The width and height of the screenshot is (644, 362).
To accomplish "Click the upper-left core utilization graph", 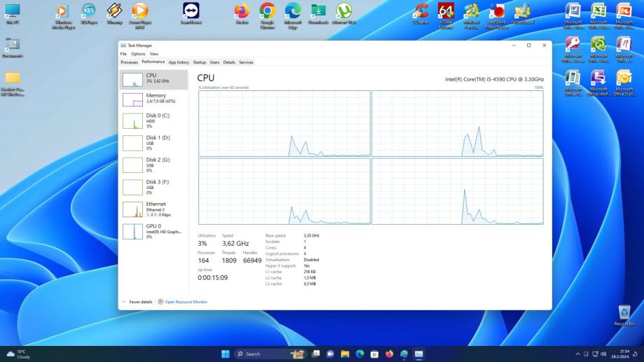I will [x=285, y=123].
